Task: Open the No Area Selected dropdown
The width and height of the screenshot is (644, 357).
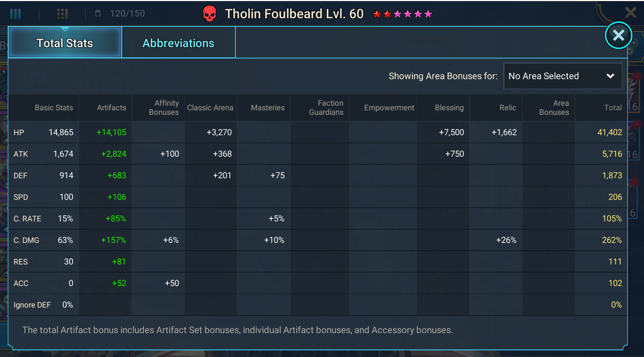Action: (563, 76)
